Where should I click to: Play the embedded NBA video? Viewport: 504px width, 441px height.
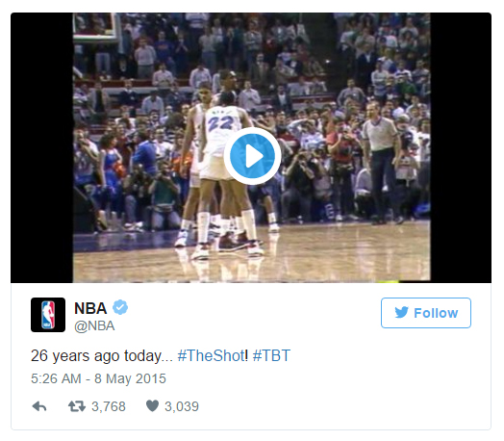point(252,156)
